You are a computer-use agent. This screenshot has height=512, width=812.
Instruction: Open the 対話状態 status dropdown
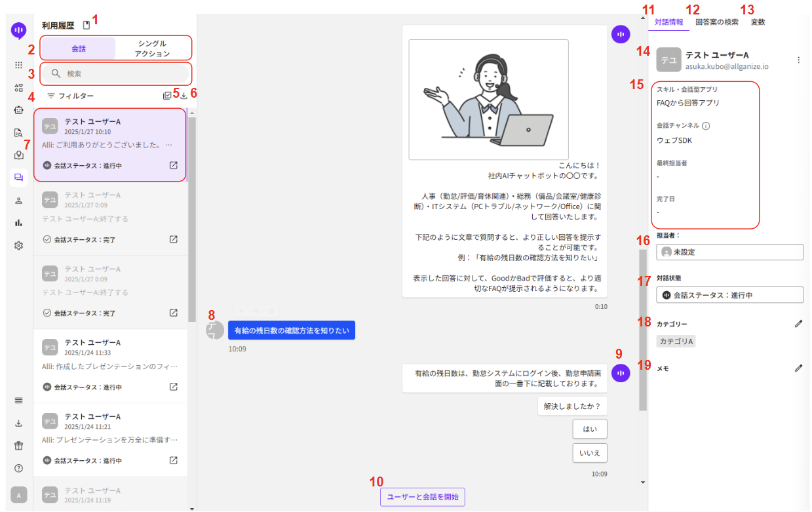tap(729, 295)
